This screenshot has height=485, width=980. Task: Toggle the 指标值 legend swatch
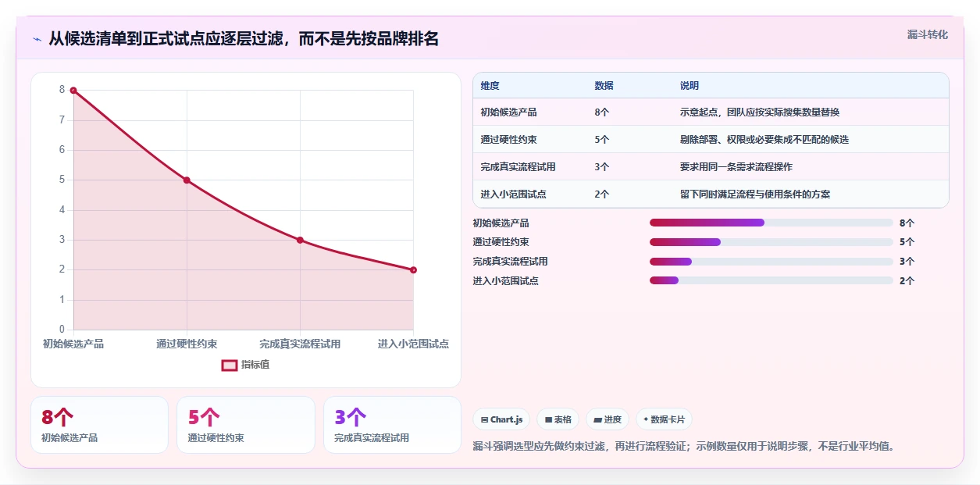pos(230,365)
